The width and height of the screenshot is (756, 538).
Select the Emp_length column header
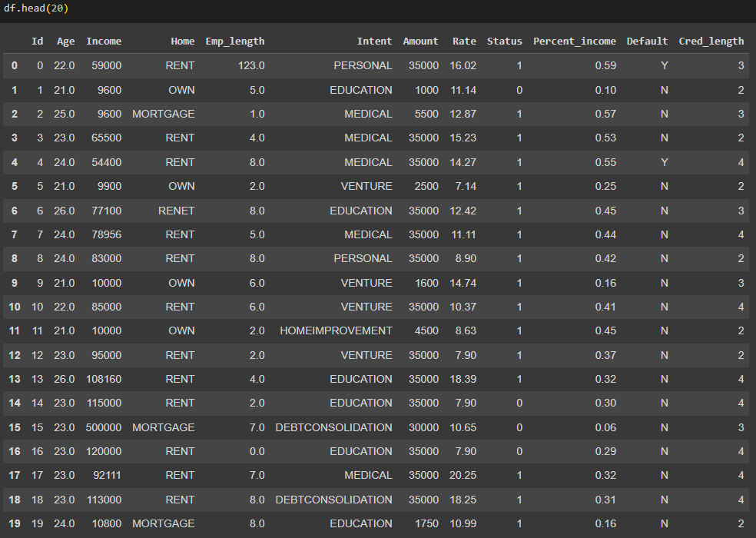coord(235,41)
